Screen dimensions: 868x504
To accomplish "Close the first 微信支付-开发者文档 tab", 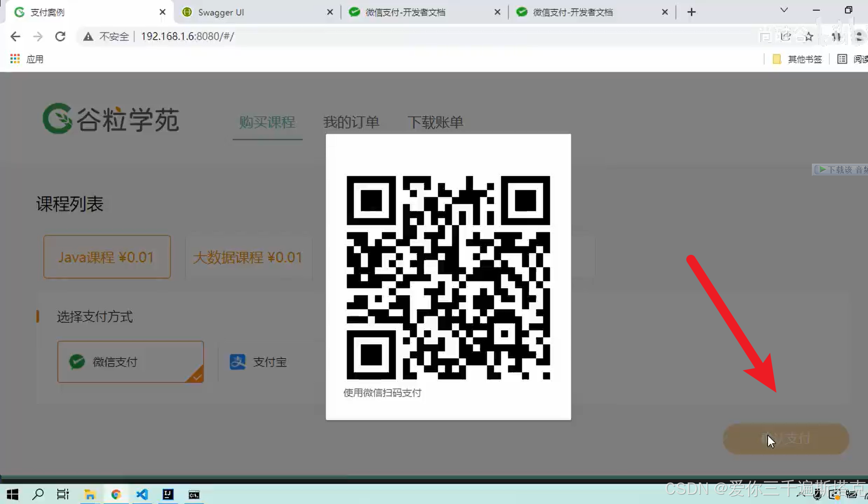I will pyautogui.click(x=497, y=12).
